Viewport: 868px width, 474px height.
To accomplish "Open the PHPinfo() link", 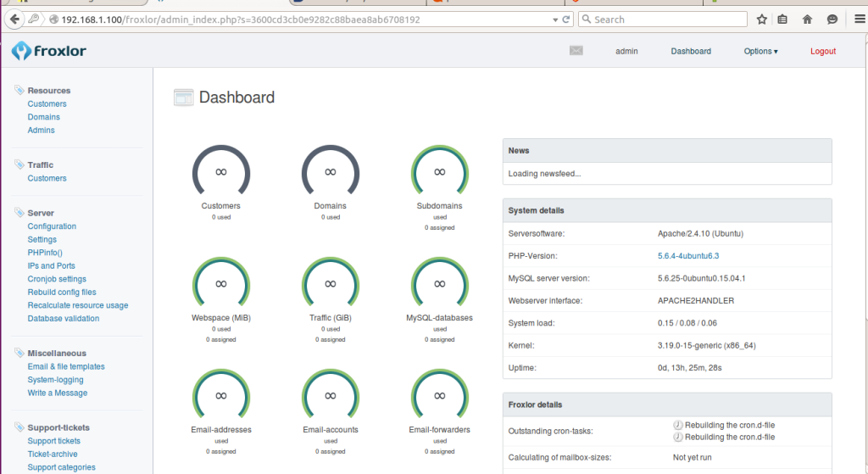I will click(45, 253).
